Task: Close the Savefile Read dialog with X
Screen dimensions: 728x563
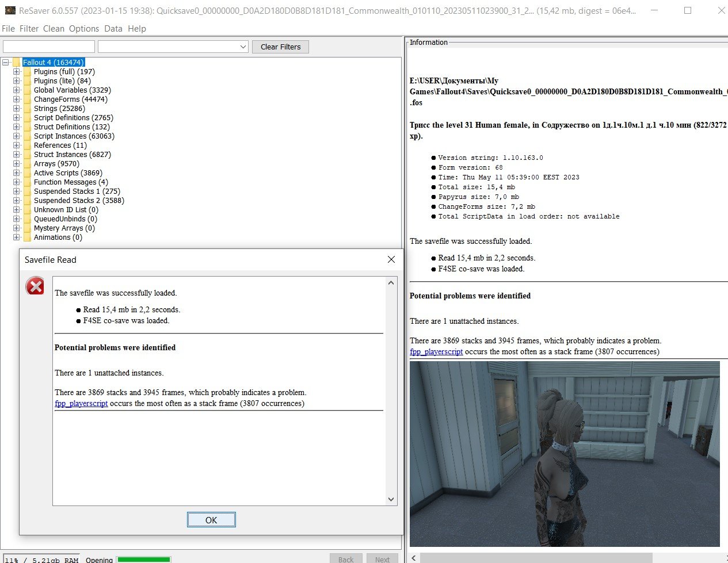Action: (x=391, y=259)
